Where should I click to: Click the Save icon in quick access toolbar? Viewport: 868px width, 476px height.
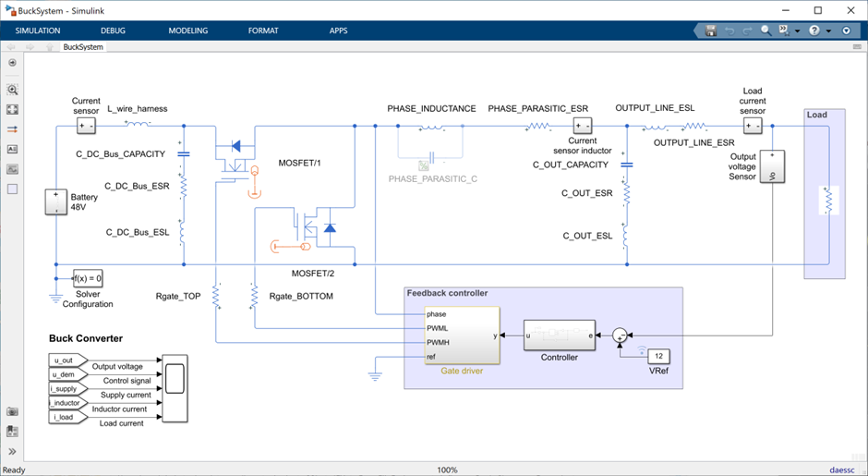710,31
